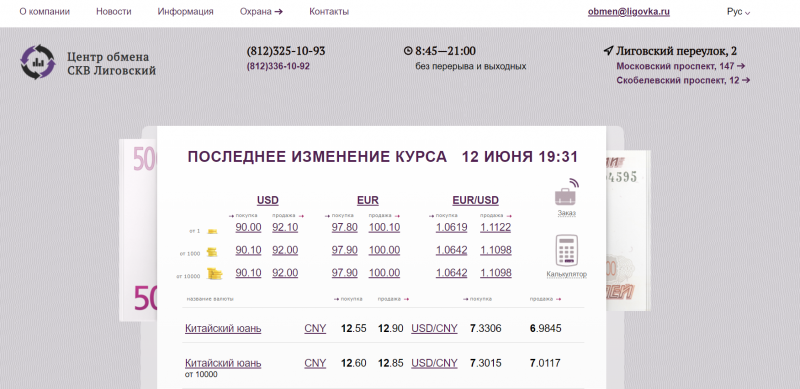Click the Скобелевский проспект, 12 address link
This screenshot has height=389, width=800.
[x=683, y=80]
